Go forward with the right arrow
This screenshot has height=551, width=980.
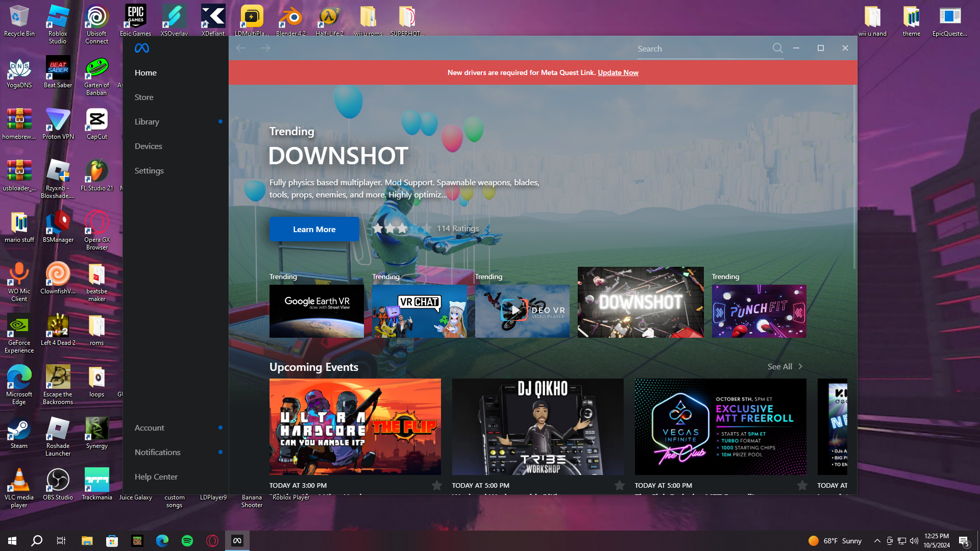[265, 48]
